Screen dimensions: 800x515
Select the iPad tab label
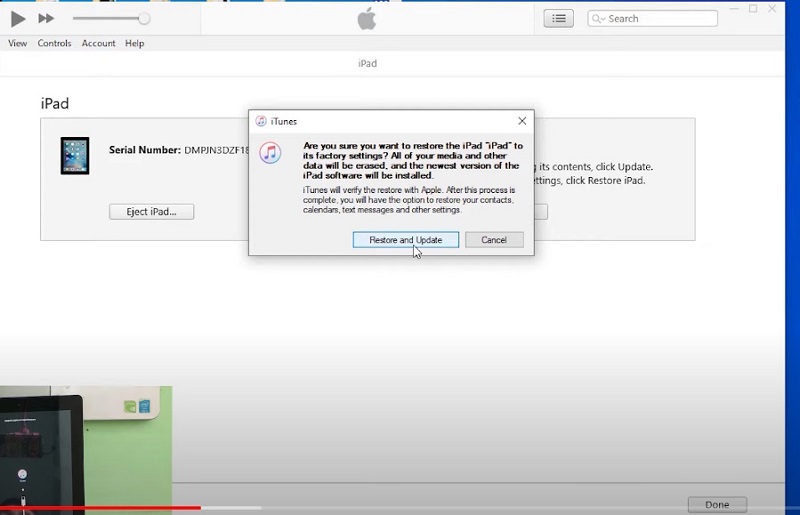(367, 63)
